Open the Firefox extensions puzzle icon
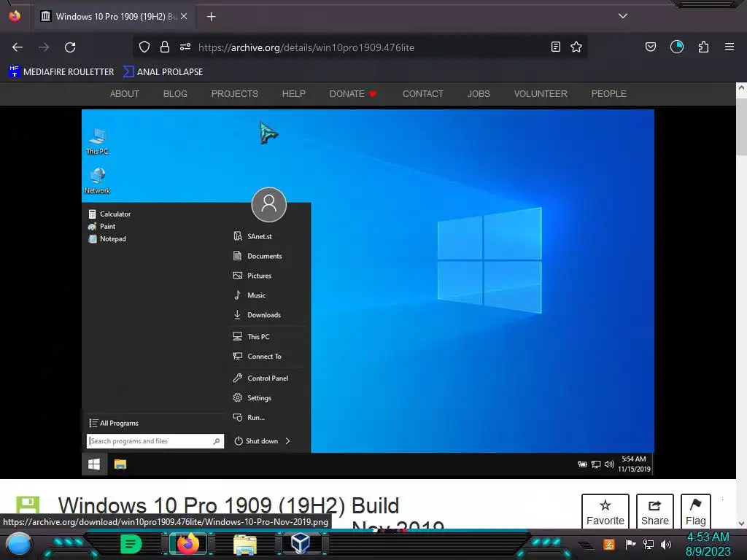This screenshot has height=560, width=747. [x=704, y=47]
